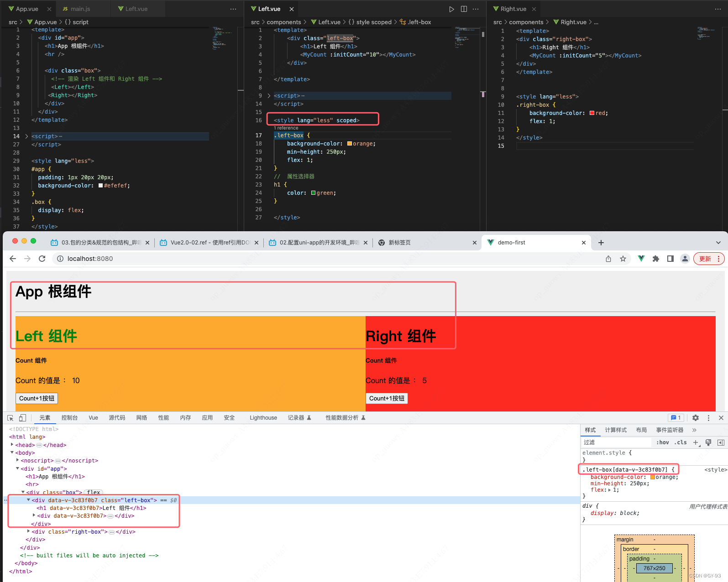Expand the script fold in App.vue
This screenshot has width=728, height=582.
pyautogui.click(x=26, y=136)
